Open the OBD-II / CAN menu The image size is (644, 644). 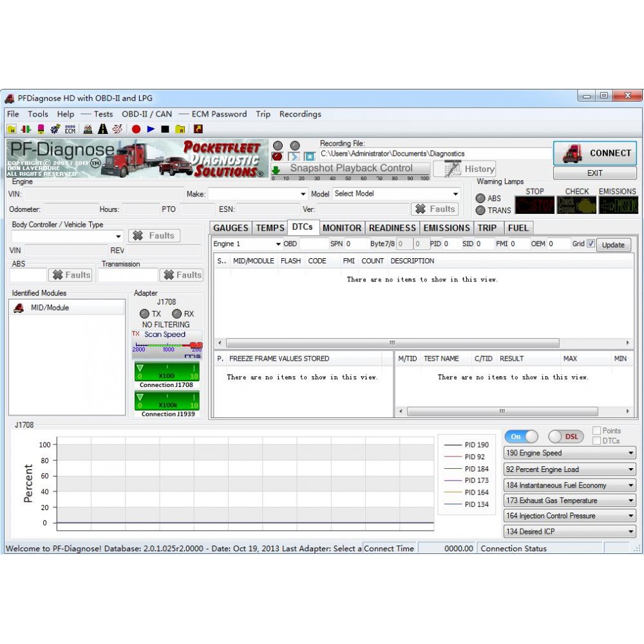[x=147, y=114]
